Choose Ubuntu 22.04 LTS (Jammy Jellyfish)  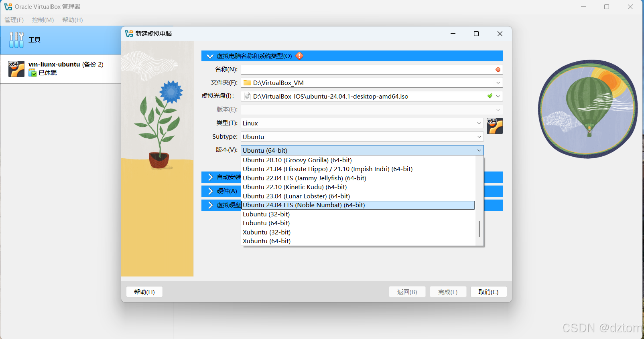coord(358,178)
